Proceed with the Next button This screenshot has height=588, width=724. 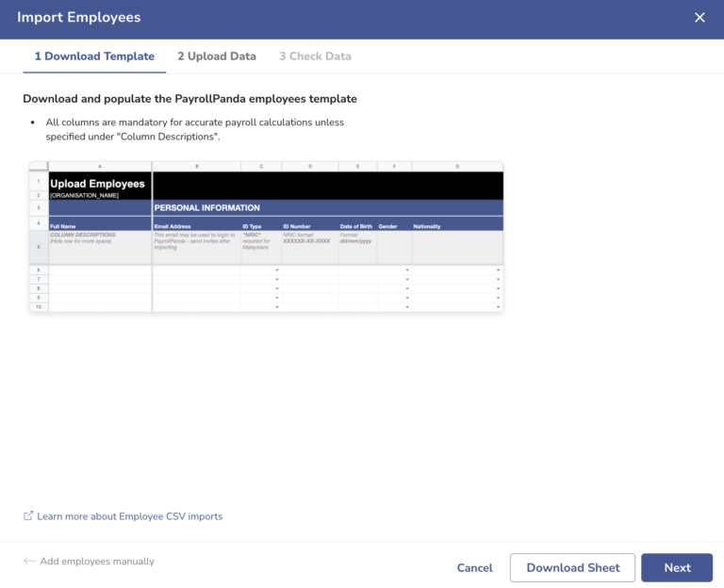coord(677,567)
